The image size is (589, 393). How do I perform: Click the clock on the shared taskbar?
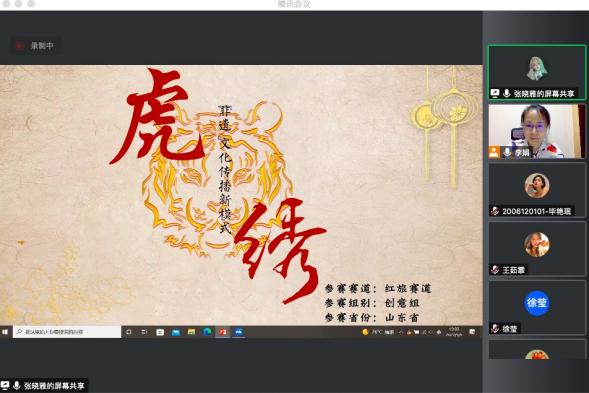tap(454, 332)
